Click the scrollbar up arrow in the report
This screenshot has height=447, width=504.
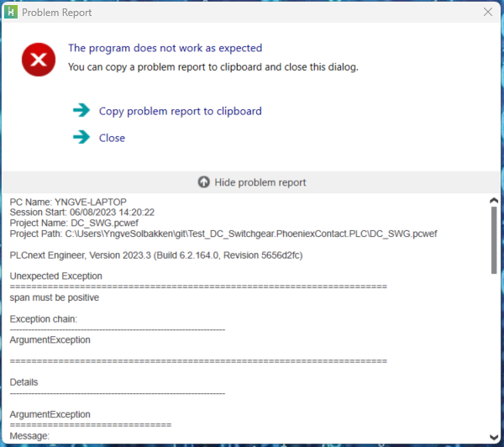pyautogui.click(x=493, y=201)
